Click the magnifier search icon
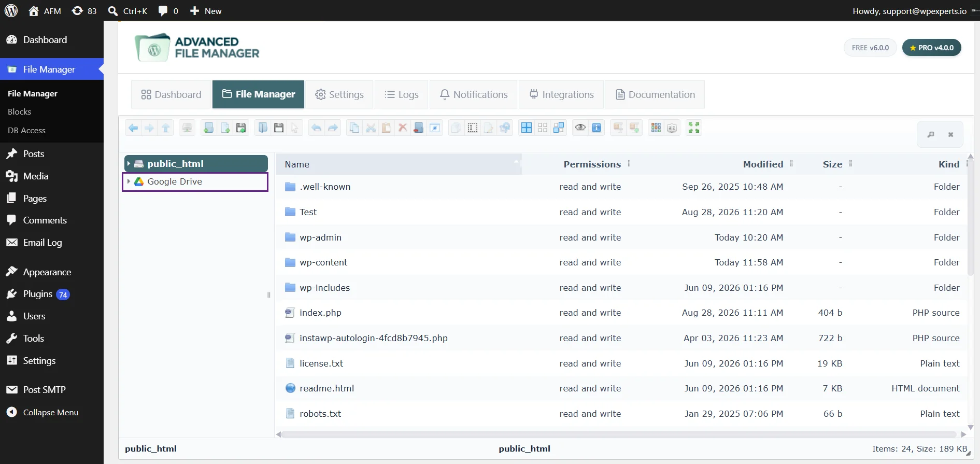 931,135
